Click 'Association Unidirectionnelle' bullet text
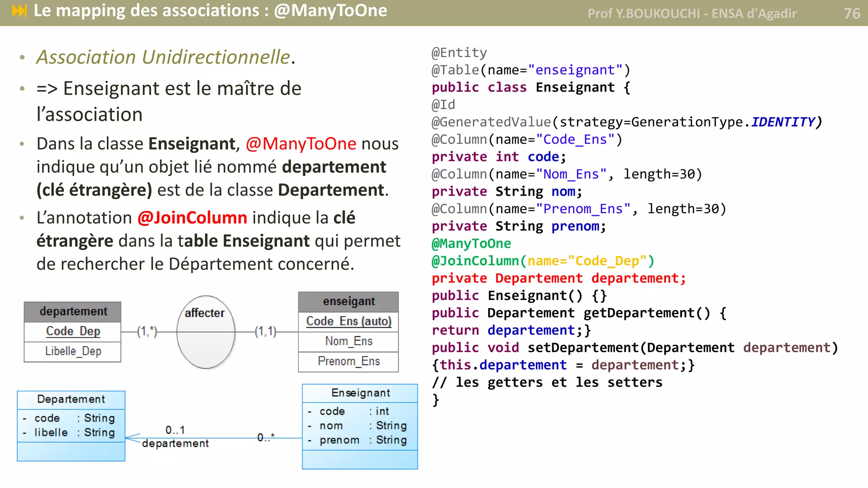The image size is (868, 488). [x=163, y=57]
